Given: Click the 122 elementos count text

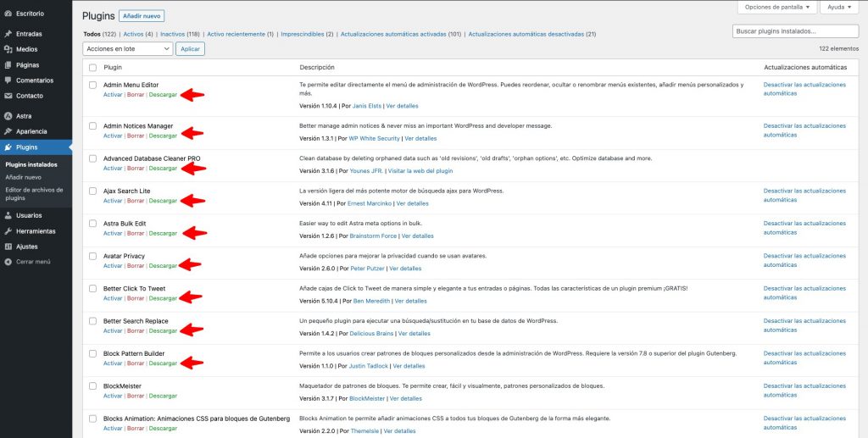Looking at the screenshot, I should tap(838, 48).
